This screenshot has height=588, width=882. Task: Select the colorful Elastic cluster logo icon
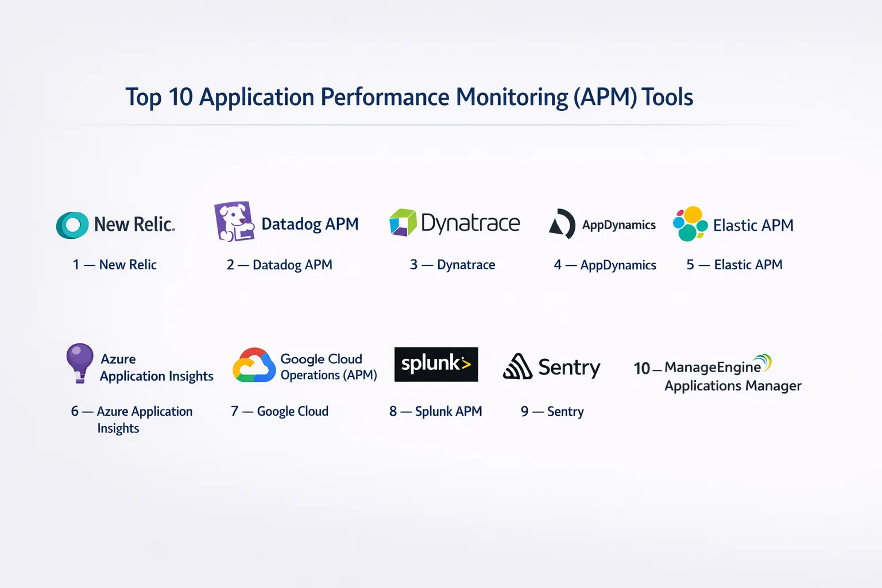[x=690, y=224]
